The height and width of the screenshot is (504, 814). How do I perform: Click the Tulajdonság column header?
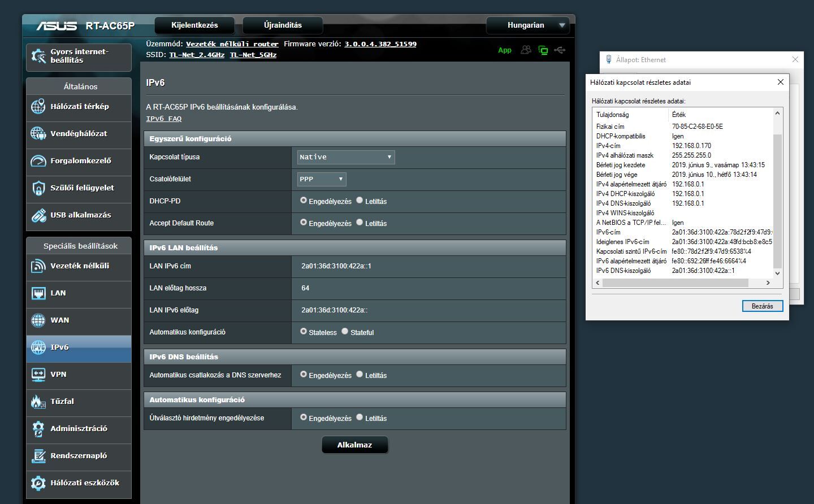[x=630, y=114]
